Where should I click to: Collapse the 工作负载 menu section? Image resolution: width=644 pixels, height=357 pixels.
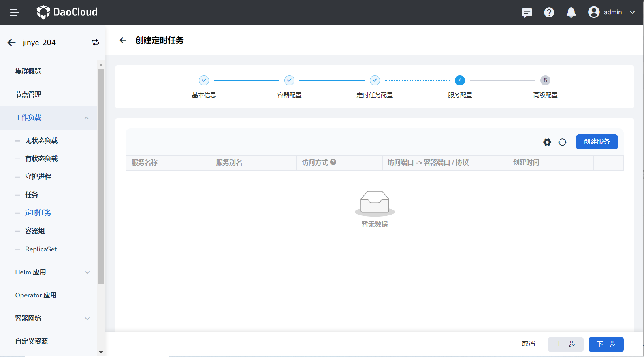[86, 118]
